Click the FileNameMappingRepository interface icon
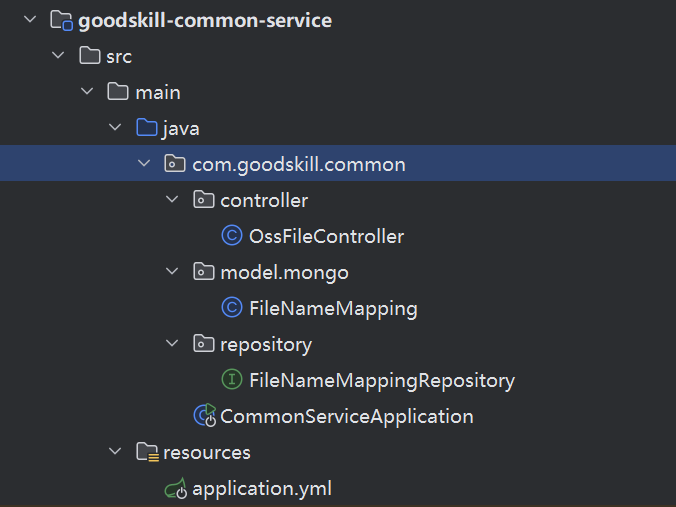 232,380
